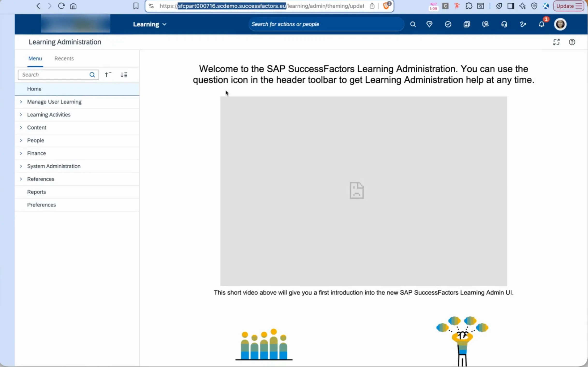Expand the People menu node
The width and height of the screenshot is (588, 367).
point(21,140)
